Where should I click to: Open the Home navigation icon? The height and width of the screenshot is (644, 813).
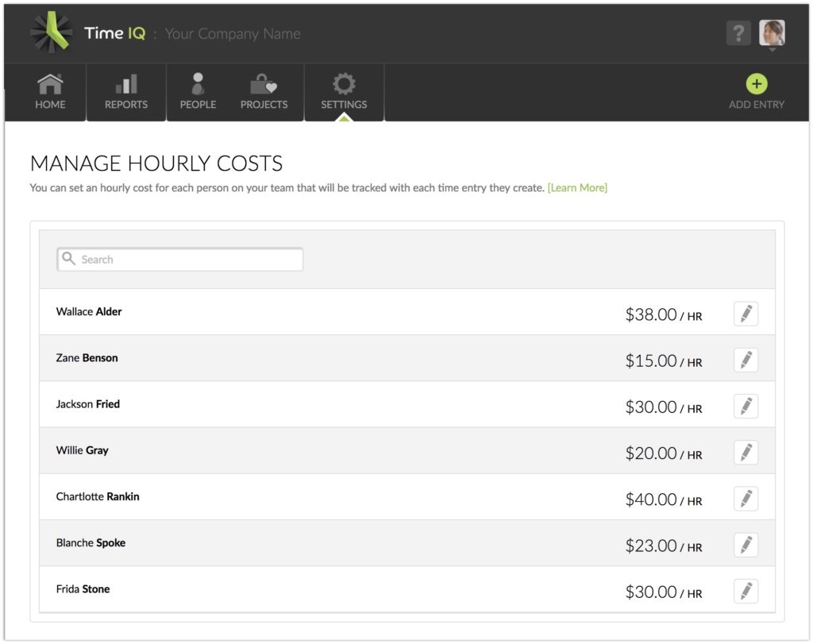(x=50, y=83)
